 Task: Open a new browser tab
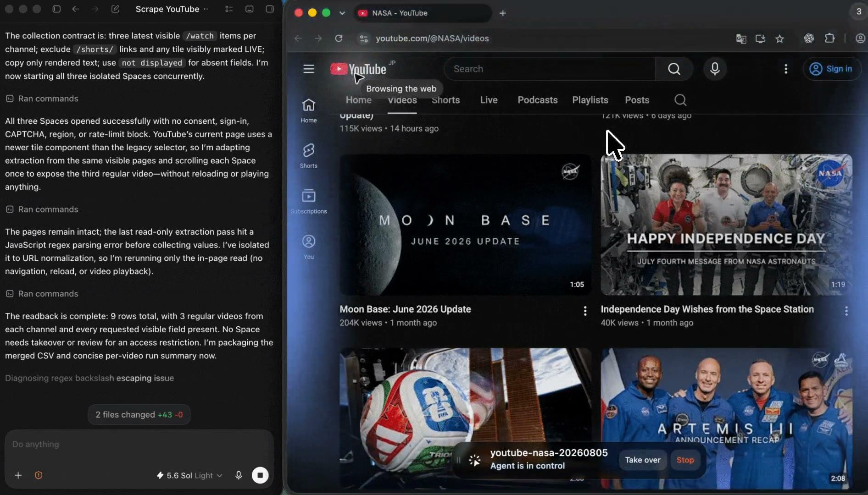503,13
